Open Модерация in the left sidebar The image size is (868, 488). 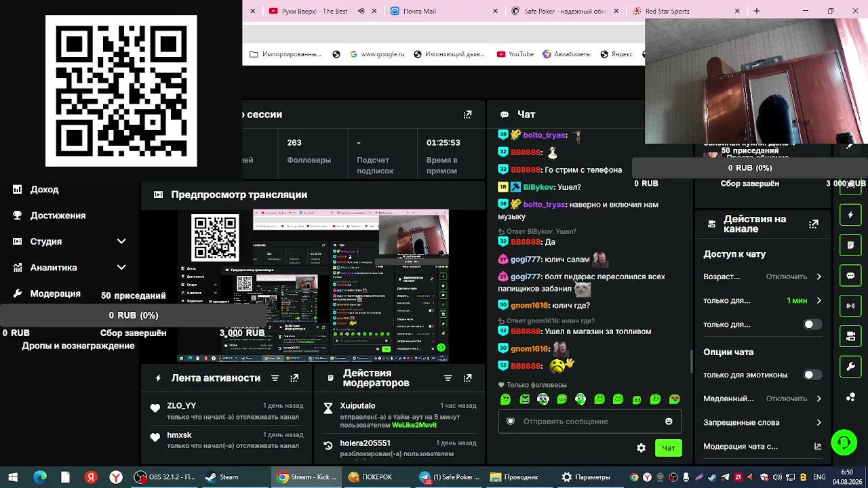(55, 293)
